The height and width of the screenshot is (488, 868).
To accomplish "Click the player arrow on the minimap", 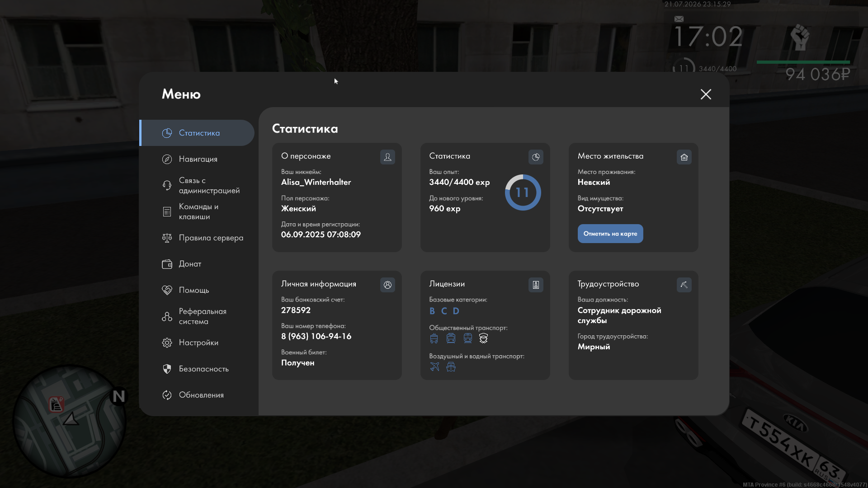I will [x=71, y=419].
